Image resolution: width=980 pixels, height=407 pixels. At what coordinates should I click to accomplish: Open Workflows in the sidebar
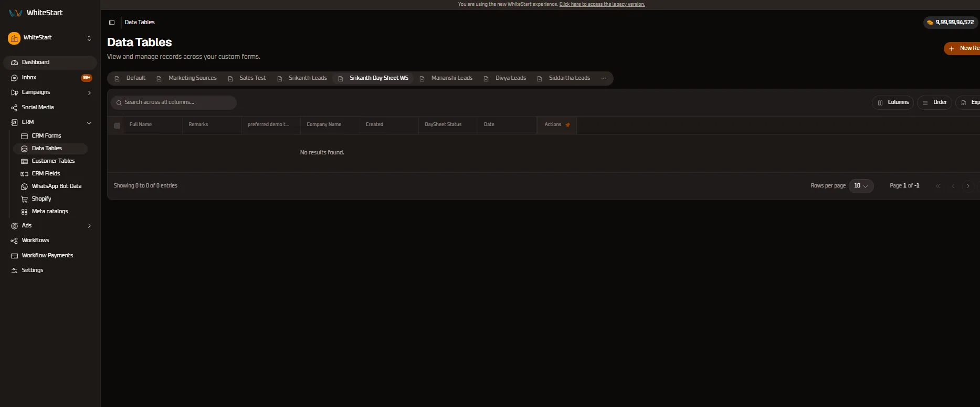[x=50, y=241]
